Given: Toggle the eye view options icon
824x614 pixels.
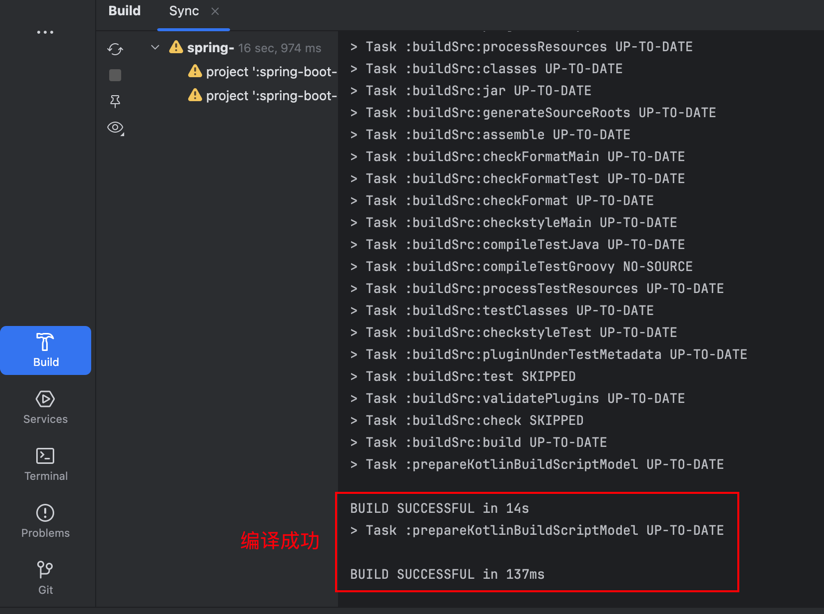Looking at the screenshot, I should tap(115, 128).
